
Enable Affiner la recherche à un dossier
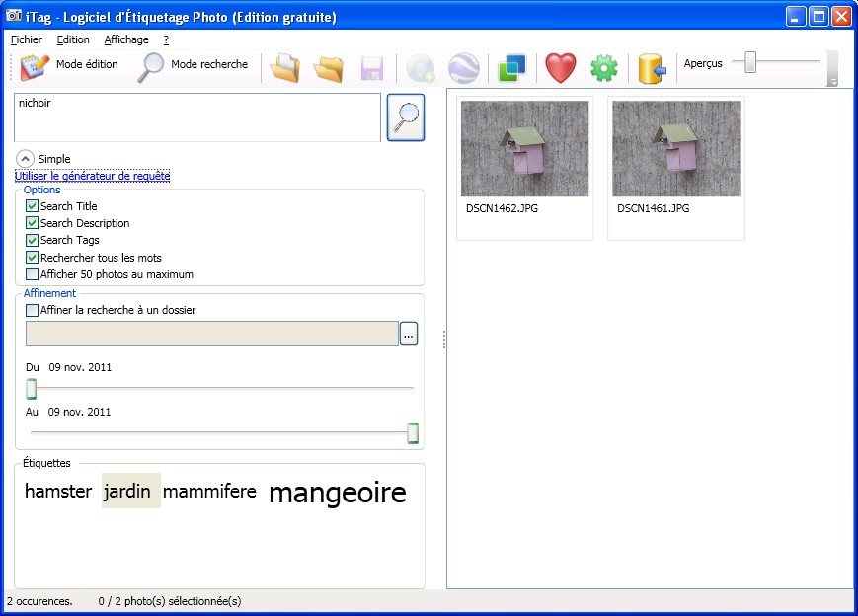(33, 310)
